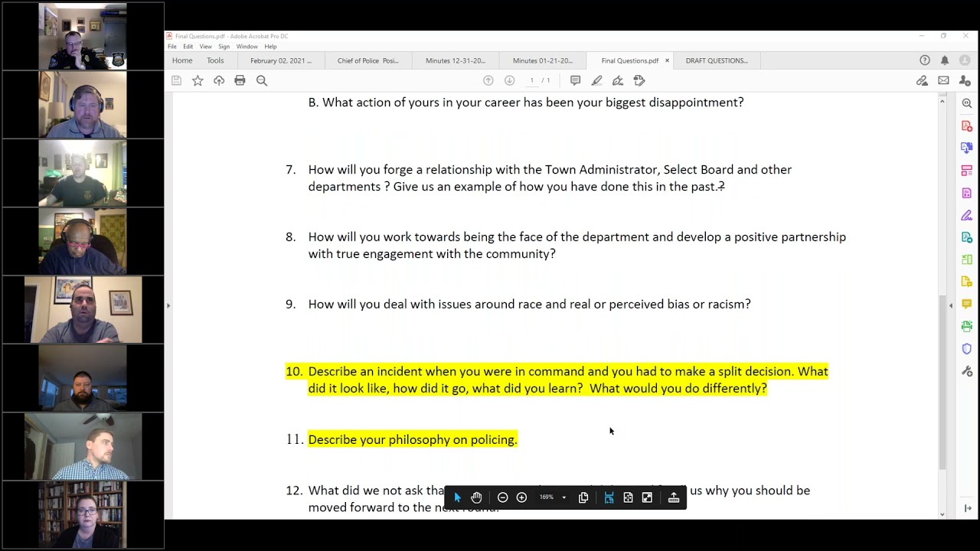This screenshot has height=551, width=980.
Task: Collapse the right tools pane arrow
Action: pyautogui.click(x=951, y=305)
